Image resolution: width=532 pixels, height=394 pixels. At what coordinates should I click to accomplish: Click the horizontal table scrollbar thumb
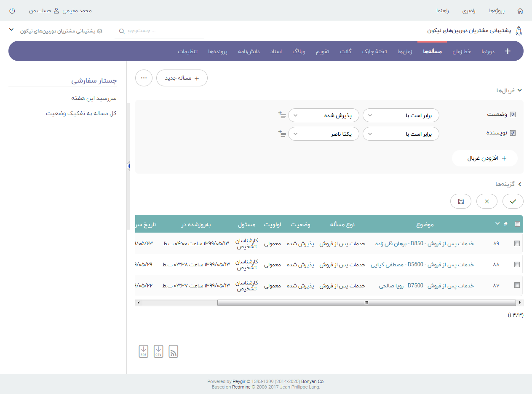coord(366,303)
